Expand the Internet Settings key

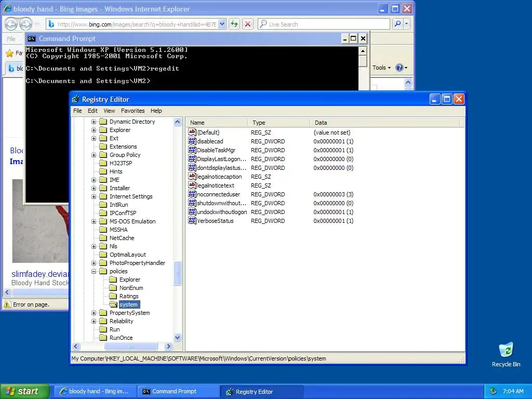tap(94, 196)
